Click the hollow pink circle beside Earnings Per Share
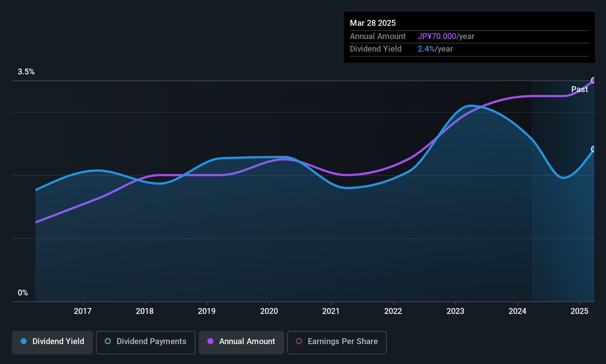 (x=299, y=341)
